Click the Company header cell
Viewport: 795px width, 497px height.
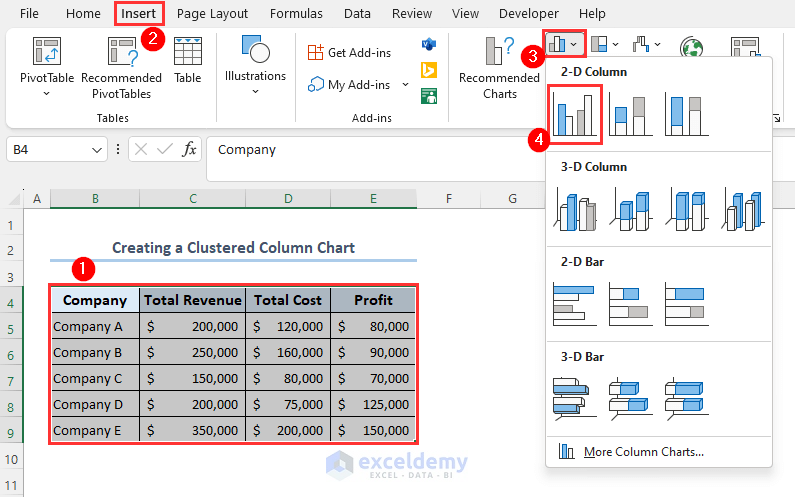[x=95, y=300]
